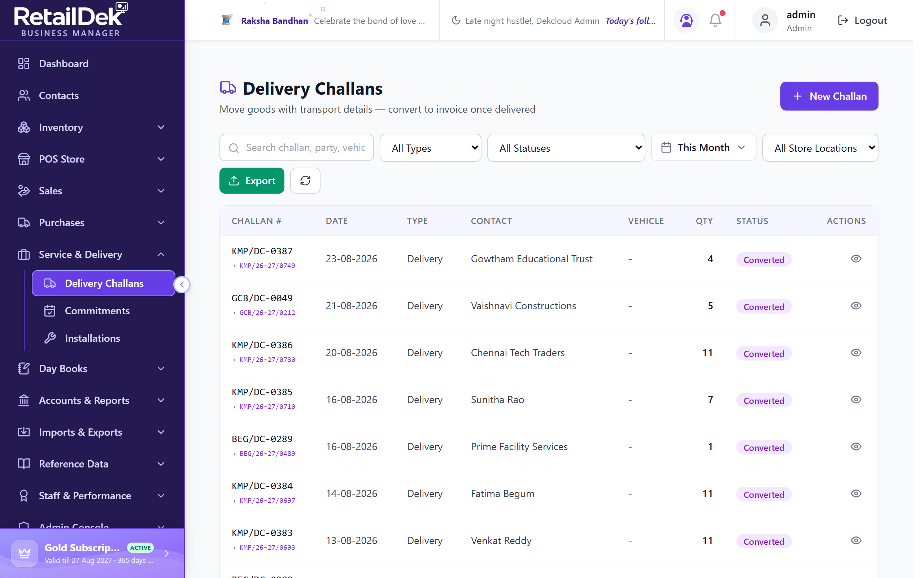
Task: Click the RetailDek logo
Action: click(71, 20)
